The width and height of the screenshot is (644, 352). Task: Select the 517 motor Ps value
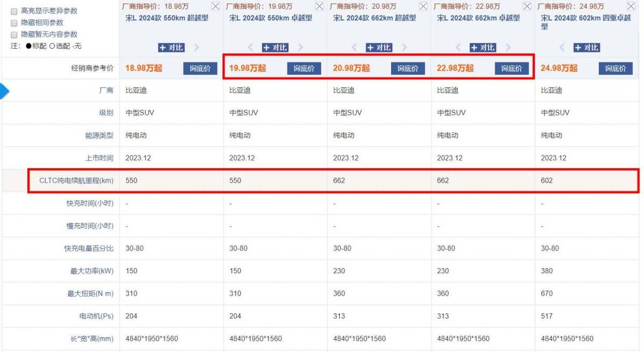tap(547, 316)
